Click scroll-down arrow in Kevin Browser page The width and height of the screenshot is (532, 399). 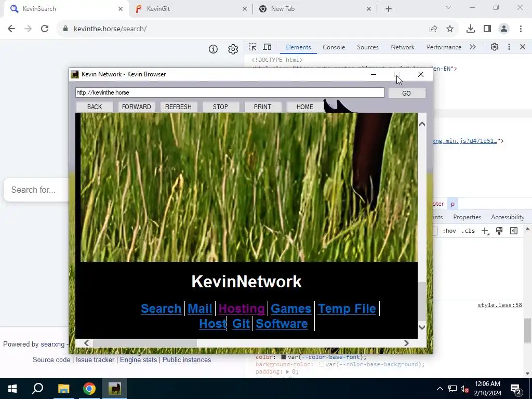tap(422, 327)
